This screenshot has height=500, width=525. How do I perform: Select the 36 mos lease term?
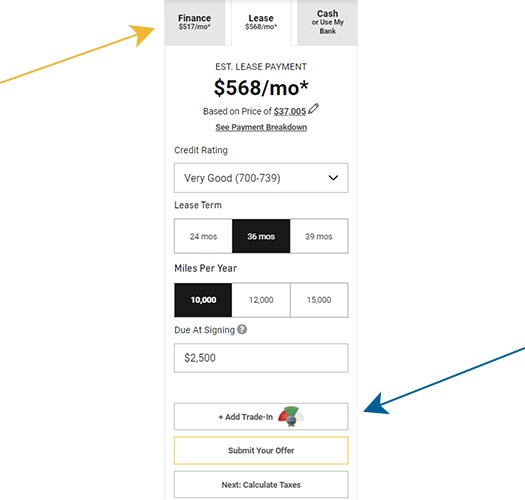point(261,236)
